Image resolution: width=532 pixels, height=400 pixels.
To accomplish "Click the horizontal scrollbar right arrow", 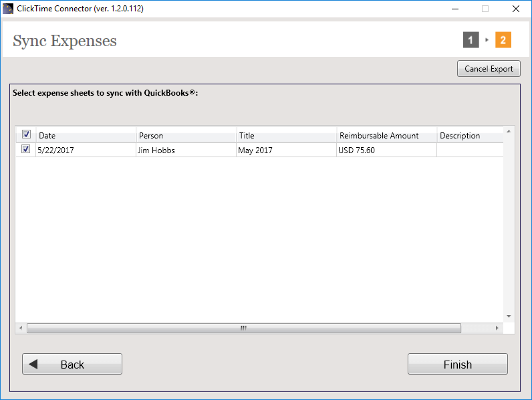I will (x=497, y=328).
